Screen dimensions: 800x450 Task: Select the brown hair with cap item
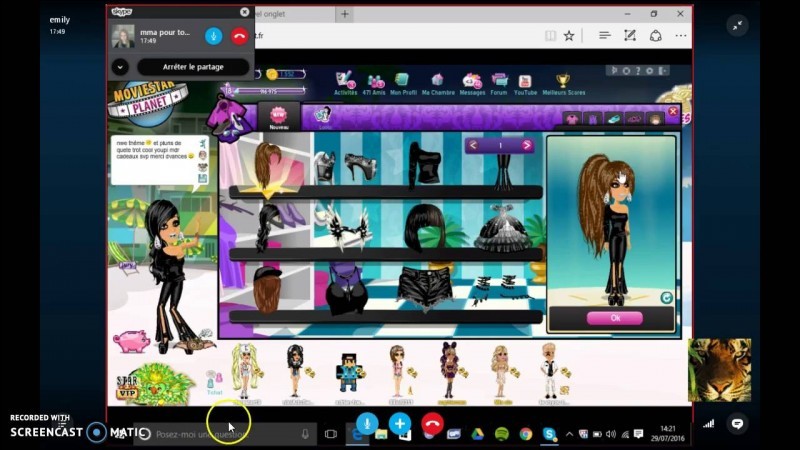[x=267, y=289]
